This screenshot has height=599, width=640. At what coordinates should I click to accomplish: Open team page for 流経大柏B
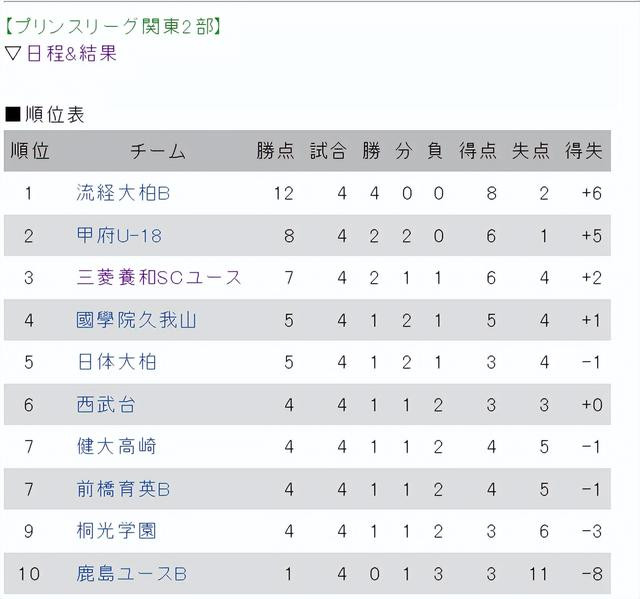[x=123, y=193]
